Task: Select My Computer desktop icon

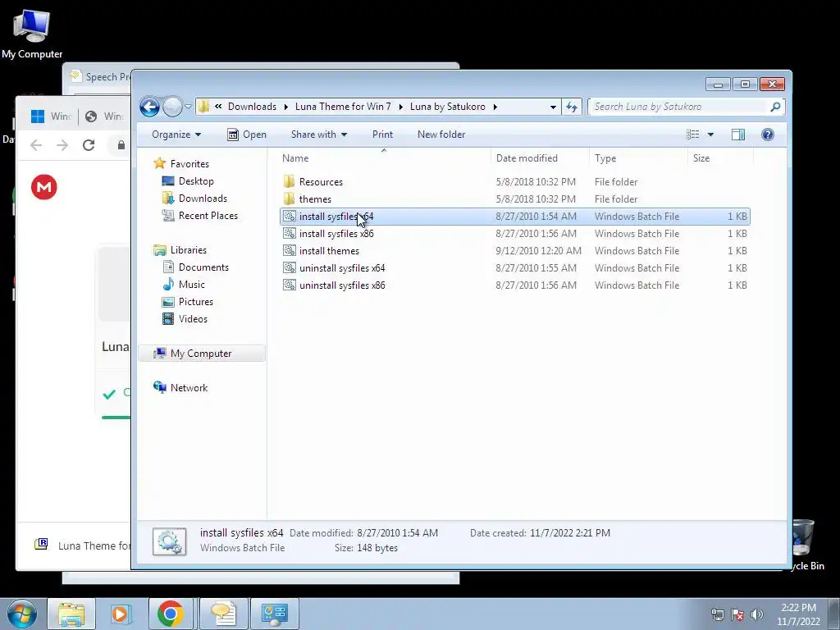Action: coord(32,34)
